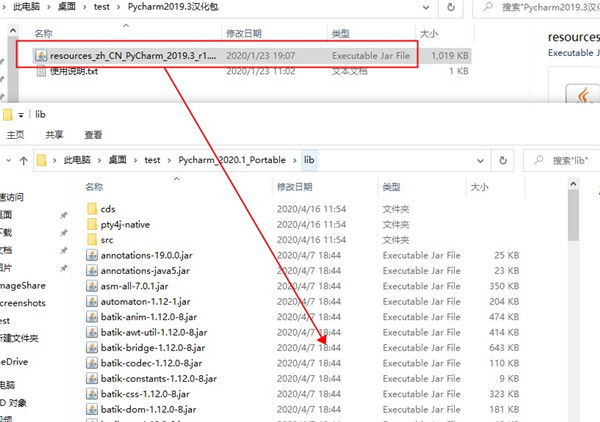Expand the address bar history dropdown in lib window
Viewport: 600px width, 422px height.
(x=481, y=160)
